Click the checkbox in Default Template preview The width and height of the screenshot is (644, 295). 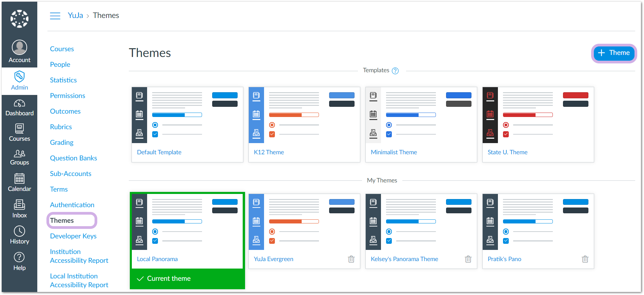pos(155,134)
